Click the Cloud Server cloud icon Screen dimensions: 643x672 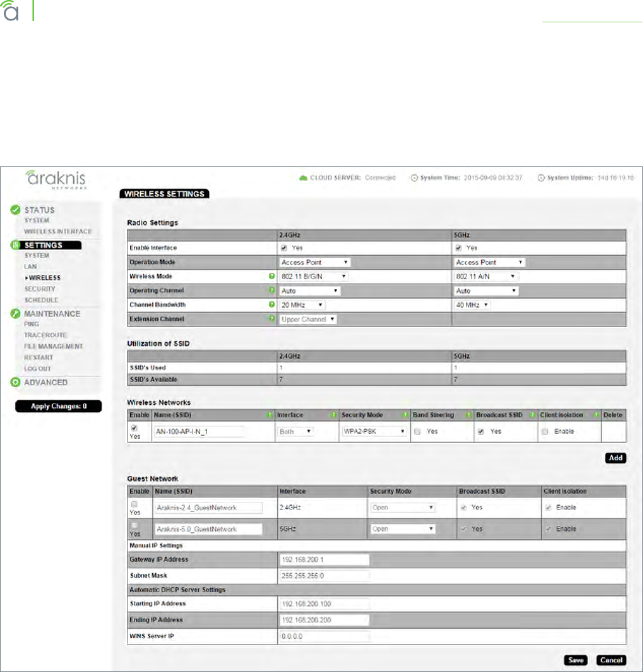tap(303, 177)
